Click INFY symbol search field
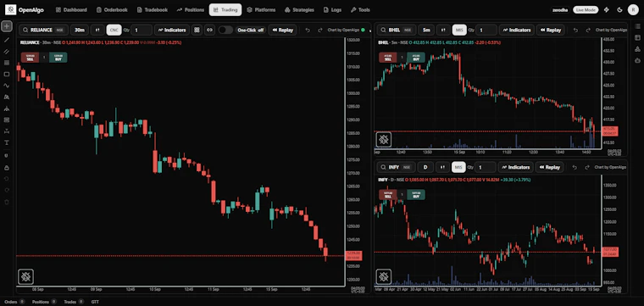The width and height of the screenshot is (644, 306). coord(396,167)
